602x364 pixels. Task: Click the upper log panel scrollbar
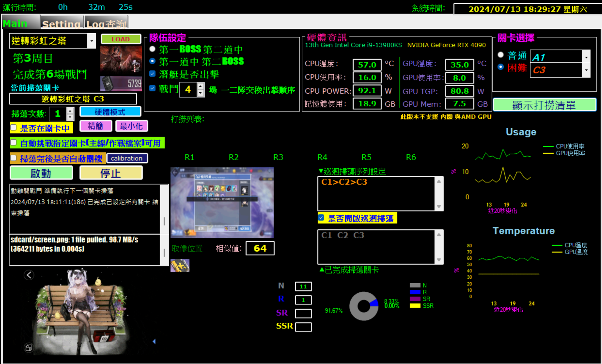click(x=164, y=209)
